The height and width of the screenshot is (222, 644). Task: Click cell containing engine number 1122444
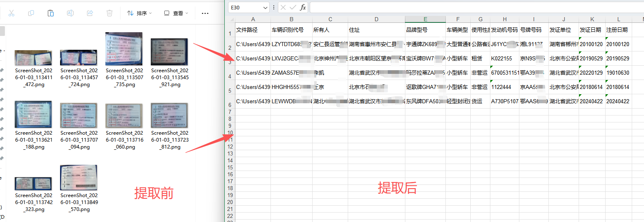(505, 87)
